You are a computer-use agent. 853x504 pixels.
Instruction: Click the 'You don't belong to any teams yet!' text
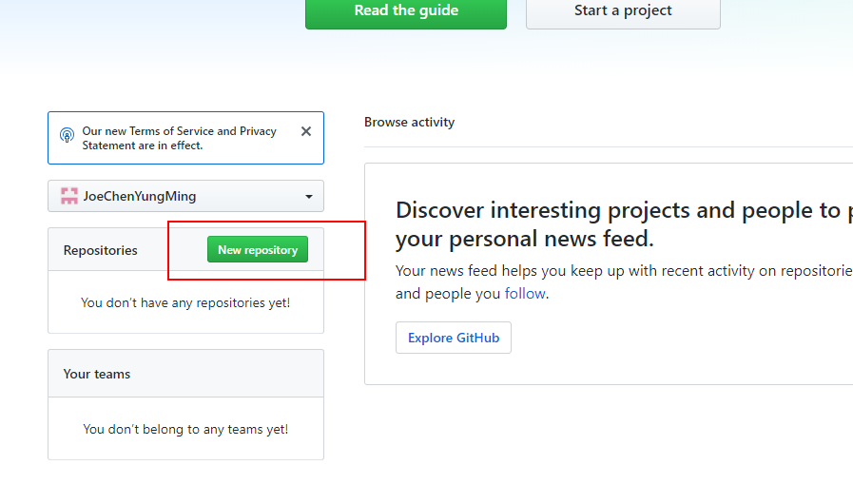coord(185,430)
